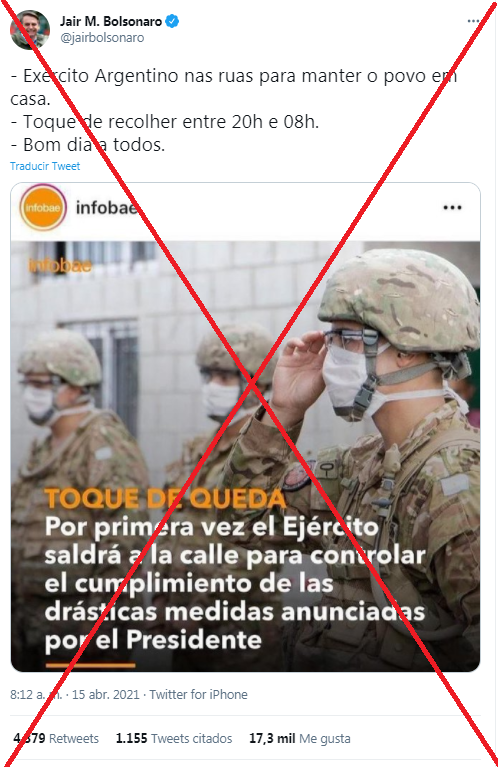Click the infobae orange logo avatar
Viewport: 498px width, 767px height.
tap(43, 207)
